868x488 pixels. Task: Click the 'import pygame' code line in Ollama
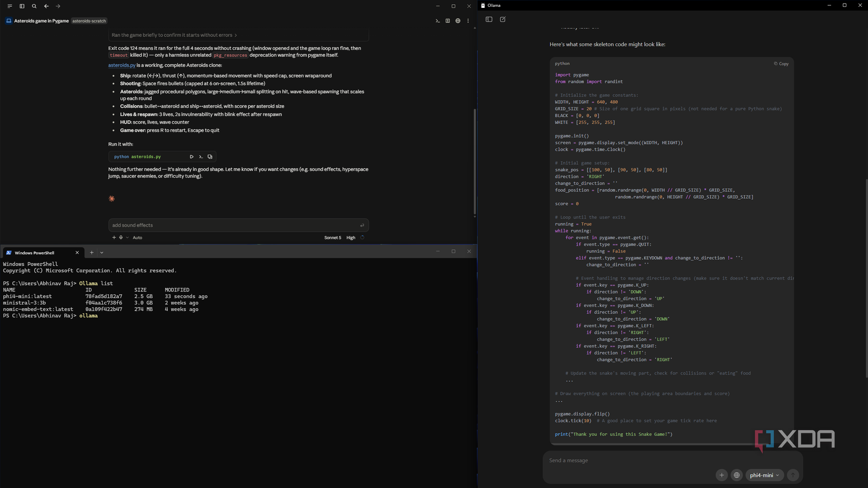pyautogui.click(x=572, y=75)
